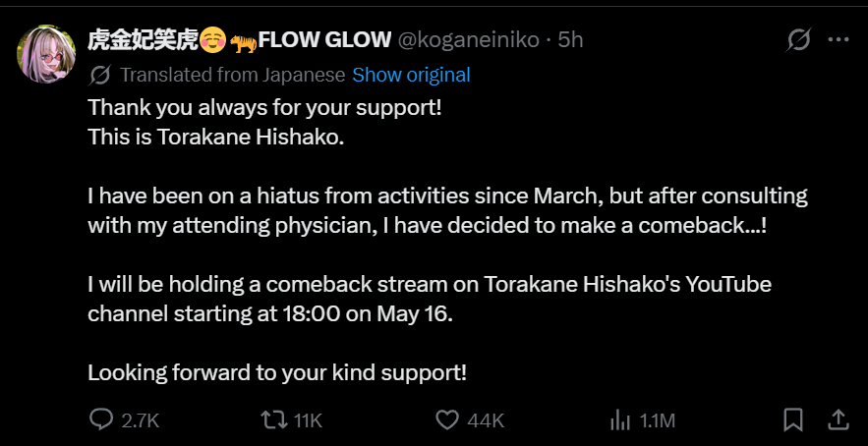
Task: Like the post with the heart icon
Action: (446, 420)
